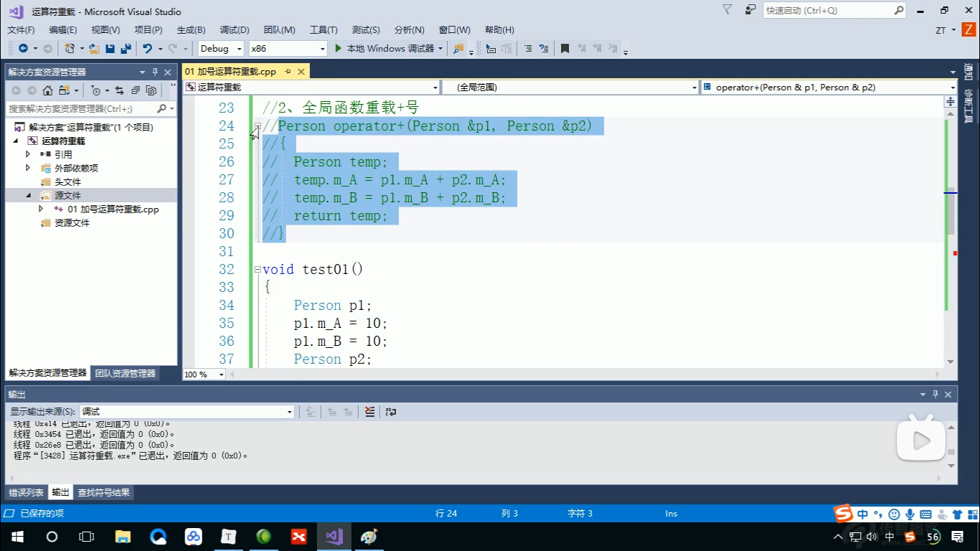The image size is (980, 551).
Task: Start the 本地 Windows 调试器 debugger
Action: [385, 49]
